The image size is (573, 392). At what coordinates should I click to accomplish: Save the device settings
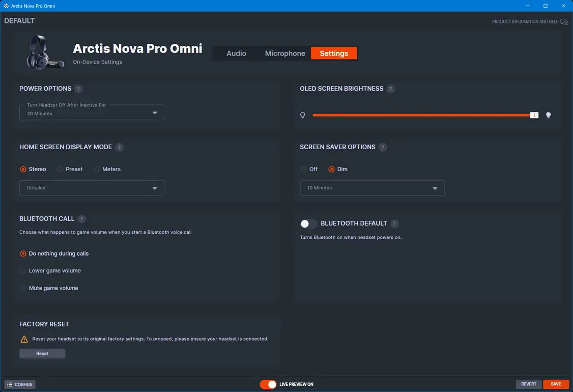pos(556,384)
